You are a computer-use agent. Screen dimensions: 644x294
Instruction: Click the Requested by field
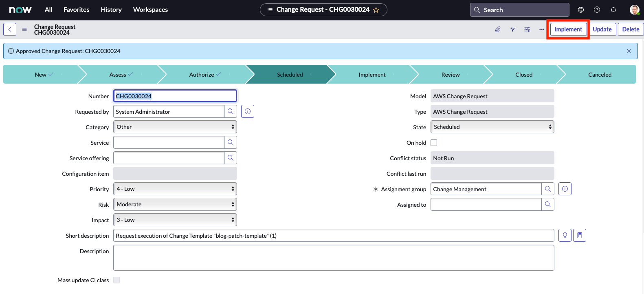coord(169,111)
